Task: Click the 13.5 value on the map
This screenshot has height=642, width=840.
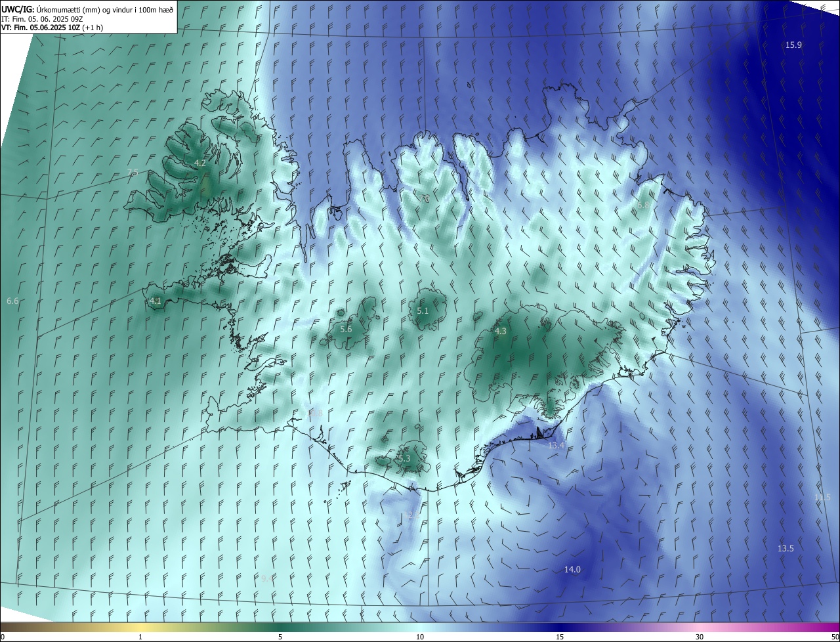Action: point(786,548)
